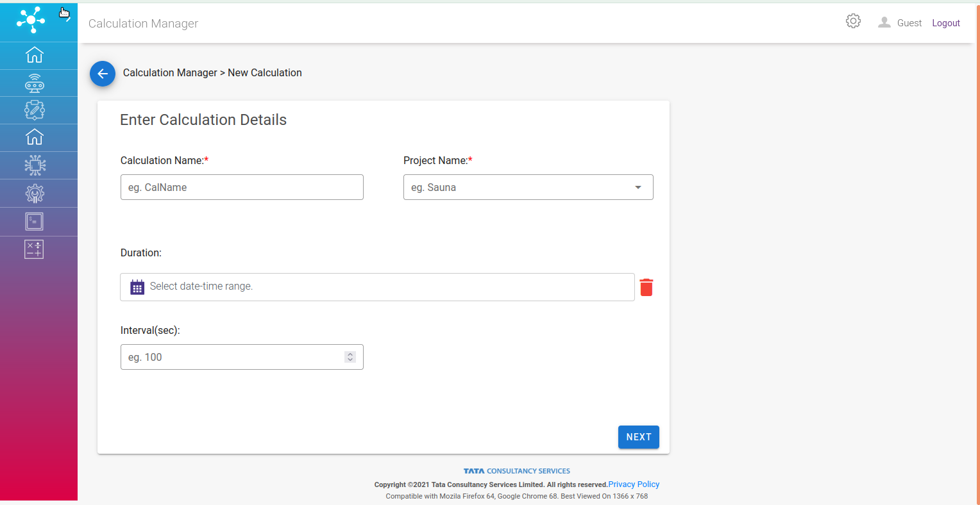Click the Calculation Manager header title
The image size is (980, 505).
pyautogui.click(x=143, y=24)
